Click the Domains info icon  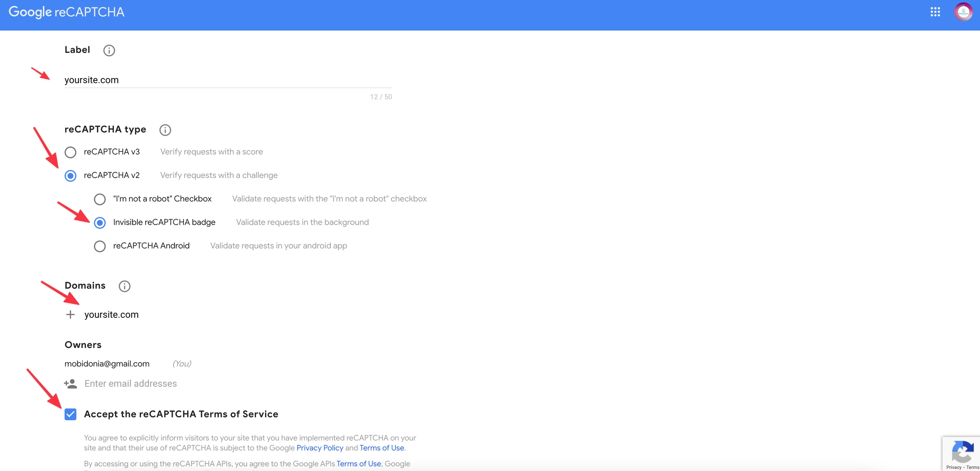pyautogui.click(x=124, y=286)
